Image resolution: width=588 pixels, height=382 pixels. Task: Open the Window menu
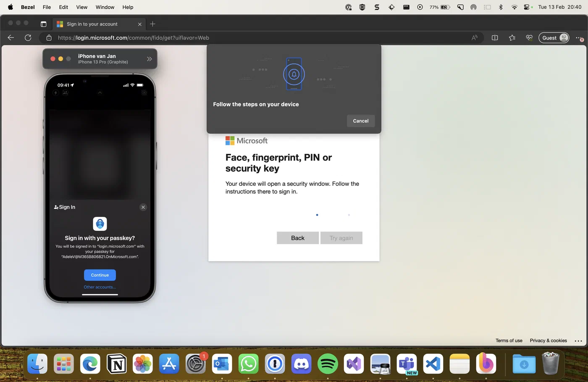[x=105, y=7]
